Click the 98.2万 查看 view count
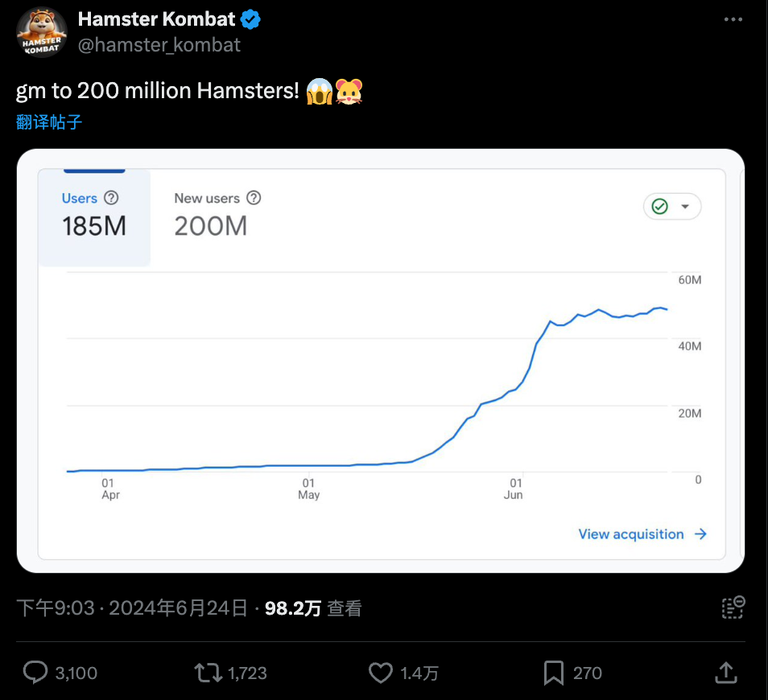768x700 pixels. 313,608
